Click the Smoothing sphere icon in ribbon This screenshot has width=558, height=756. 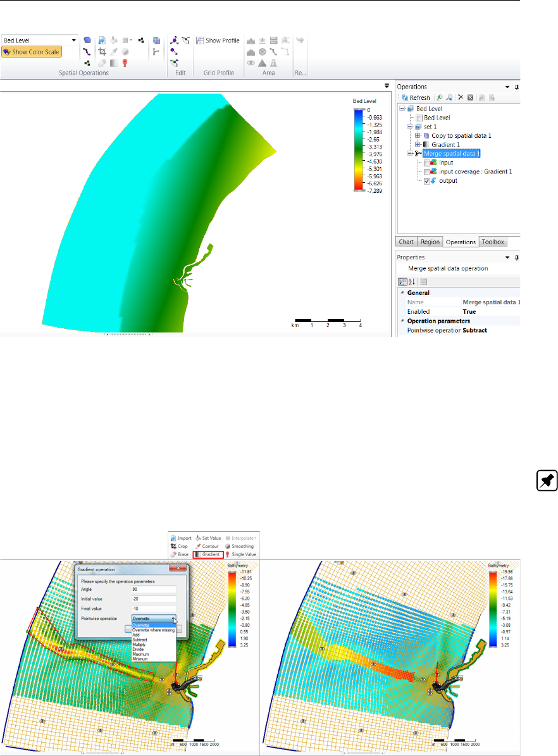(x=125, y=52)
